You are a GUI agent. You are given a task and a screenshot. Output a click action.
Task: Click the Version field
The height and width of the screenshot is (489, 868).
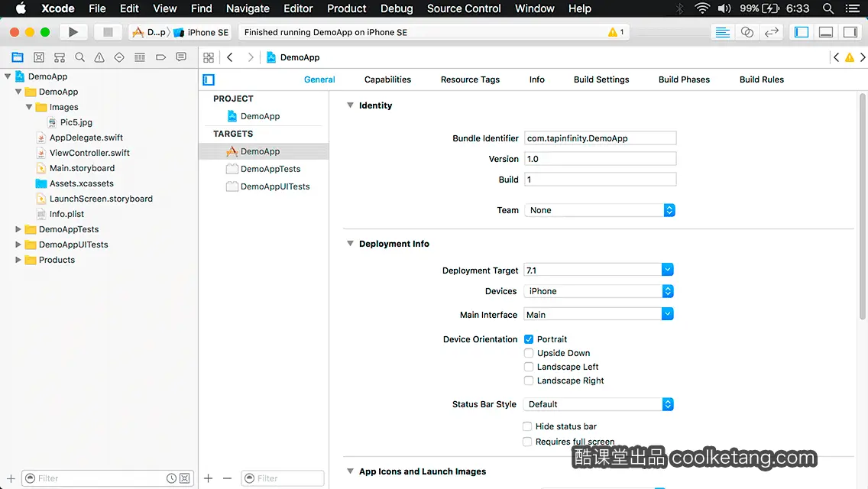tap(600, 159)
